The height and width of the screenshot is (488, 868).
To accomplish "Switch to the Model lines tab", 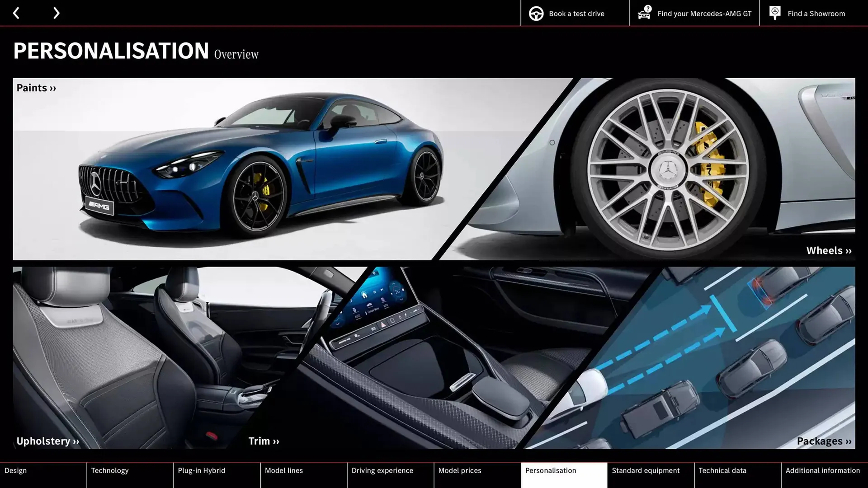I will [x=303, y=475].
